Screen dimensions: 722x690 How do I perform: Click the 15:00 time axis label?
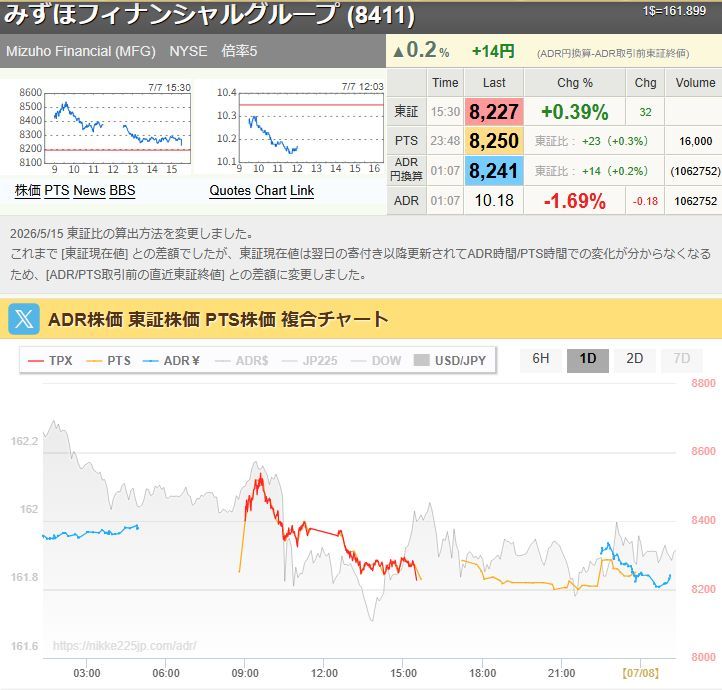pyautogui.click(x=403, y=673)
